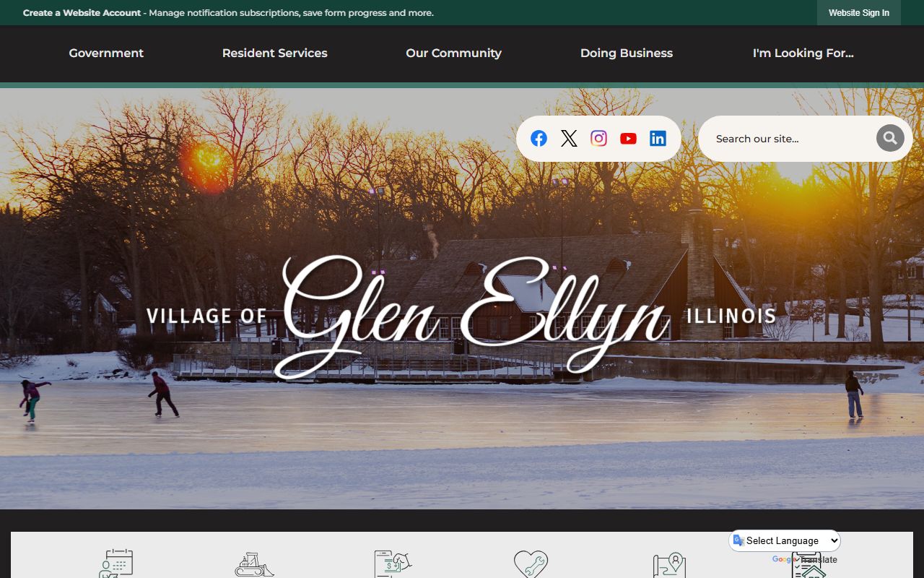Click the phone payment icon
The image size is (924, 578).
point(392,564)
